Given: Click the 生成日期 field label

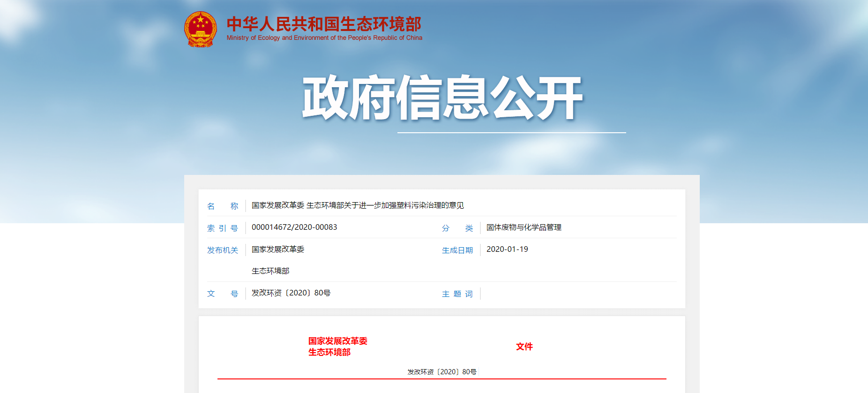Looking at the screenshot, I should [x=457, y=250].
